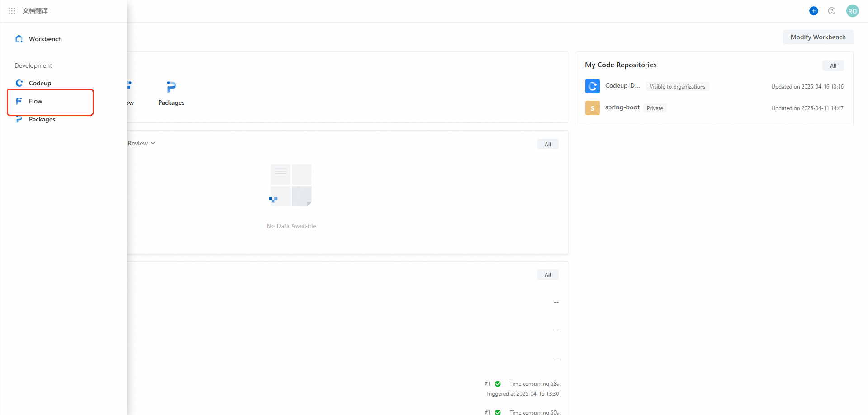Click 'Time consuming 58s' text
Screen dimensions: 868x415
[534, 384]
